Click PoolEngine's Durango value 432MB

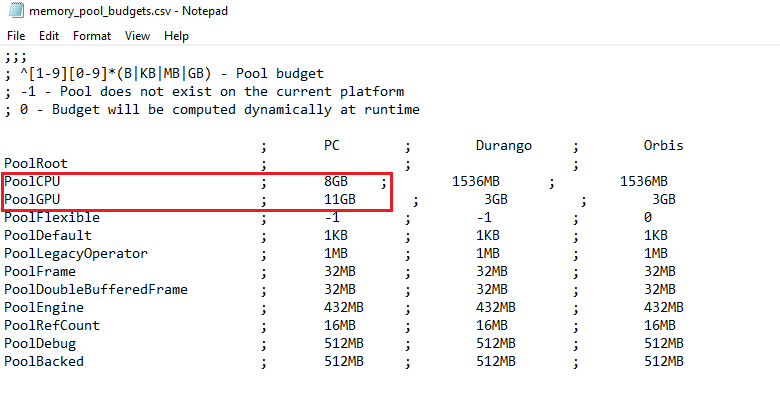[495, 307]
